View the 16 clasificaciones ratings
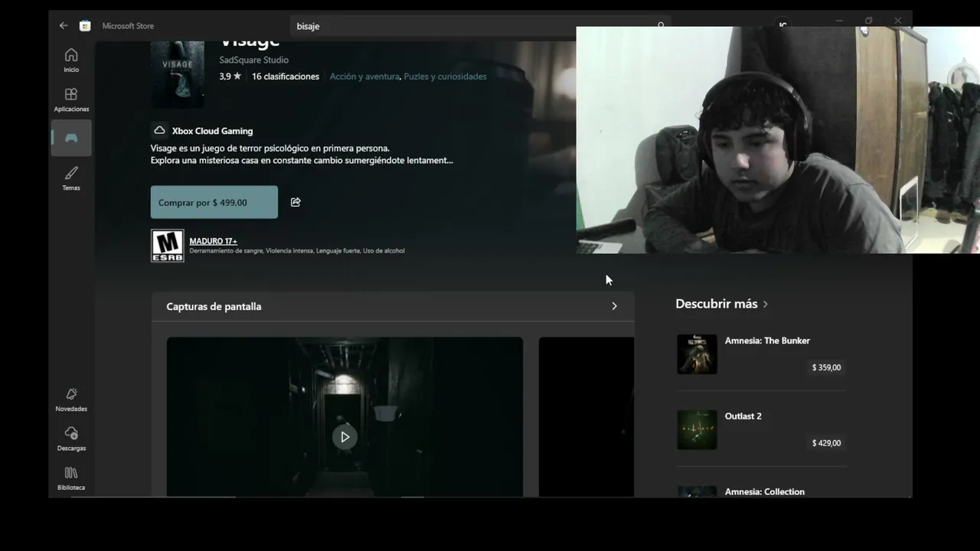The width and height of the screenshot is (980, 551). [286, 77]
